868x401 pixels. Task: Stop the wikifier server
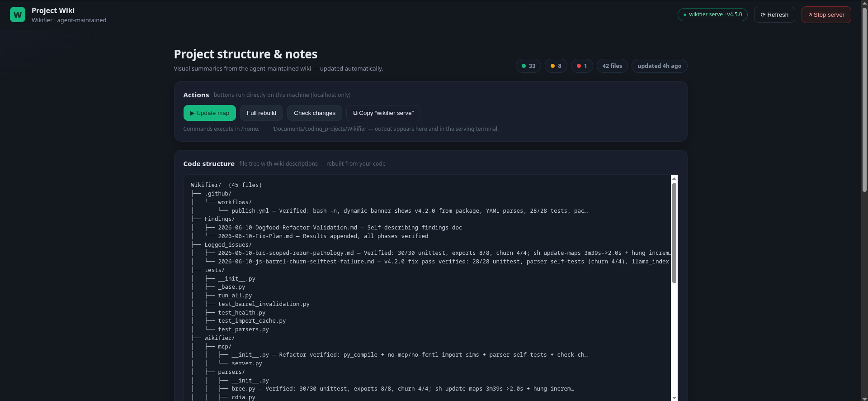point(826,14)
